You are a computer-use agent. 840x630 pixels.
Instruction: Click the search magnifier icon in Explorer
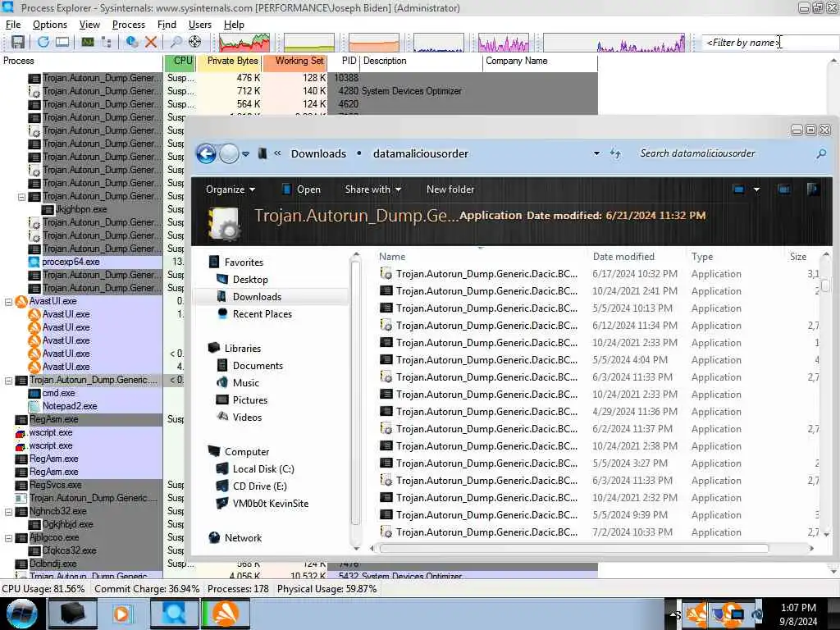point(820,153)
